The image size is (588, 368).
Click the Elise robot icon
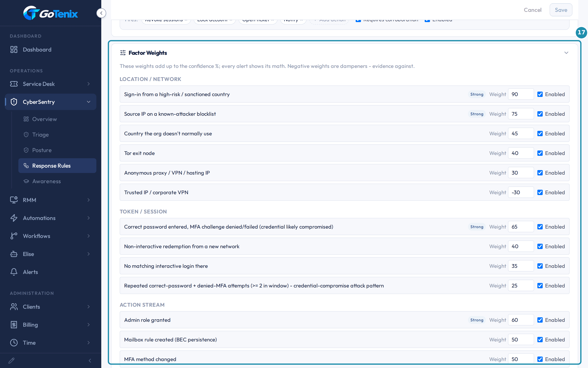click(x=14, y=254)
